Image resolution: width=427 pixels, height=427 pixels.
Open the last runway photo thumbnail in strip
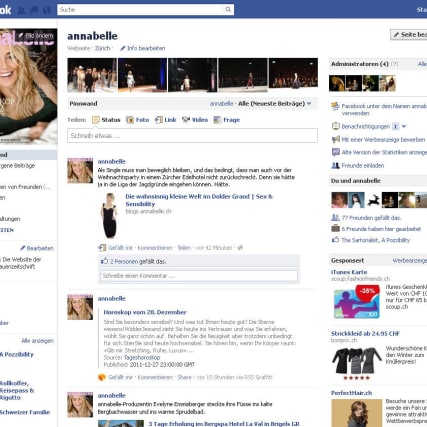pyautogui.click(x=293, y=75)
